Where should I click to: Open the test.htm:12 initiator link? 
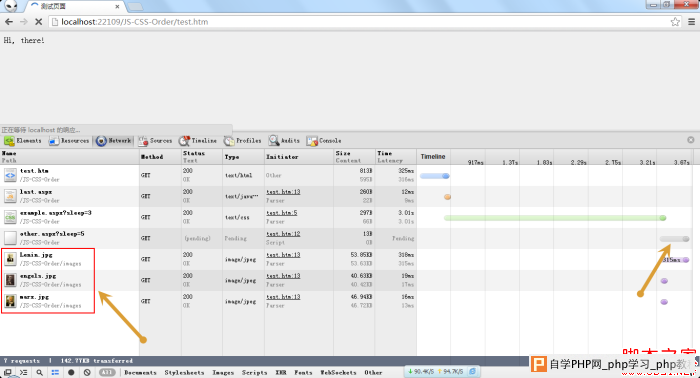(x=283, y=234)
